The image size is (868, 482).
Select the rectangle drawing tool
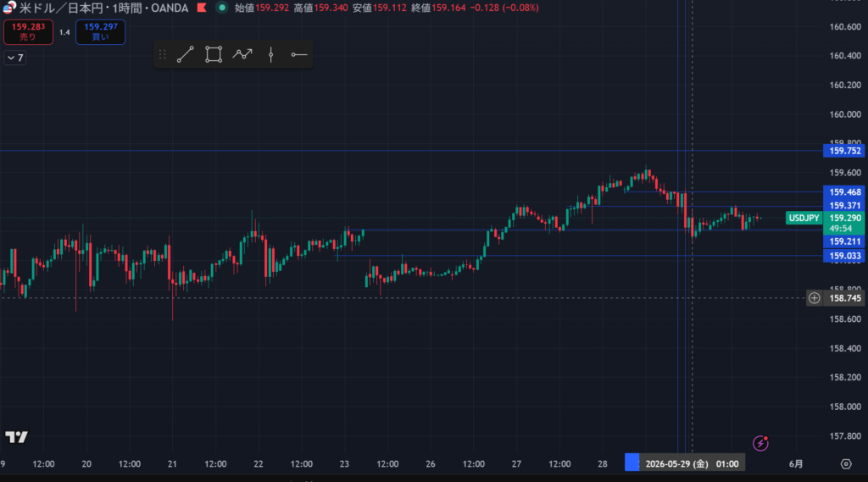214,54
